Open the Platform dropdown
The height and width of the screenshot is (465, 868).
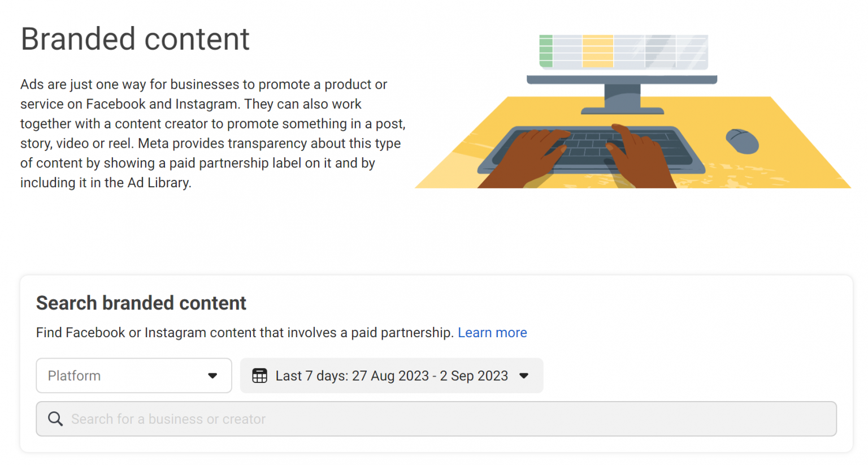(x=133, y=375)
